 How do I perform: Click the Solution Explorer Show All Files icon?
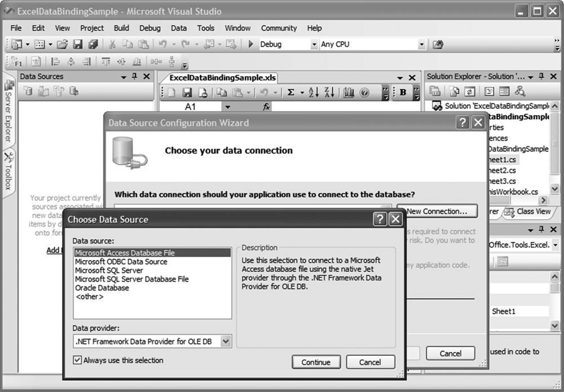[454, 91]
